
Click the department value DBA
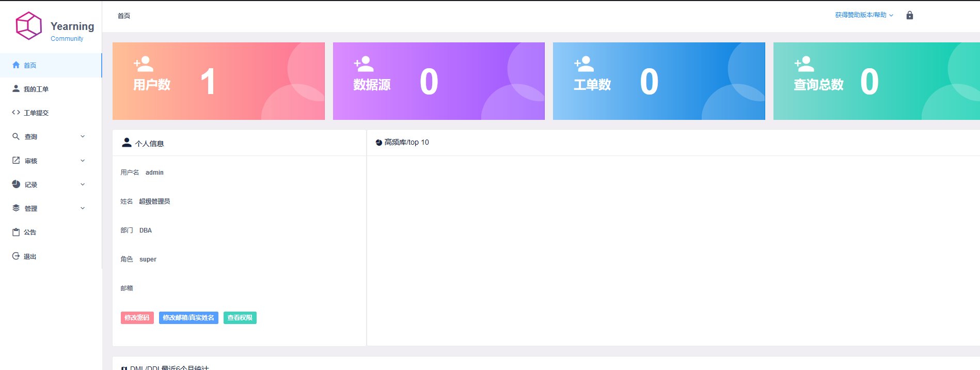point(146,230)
